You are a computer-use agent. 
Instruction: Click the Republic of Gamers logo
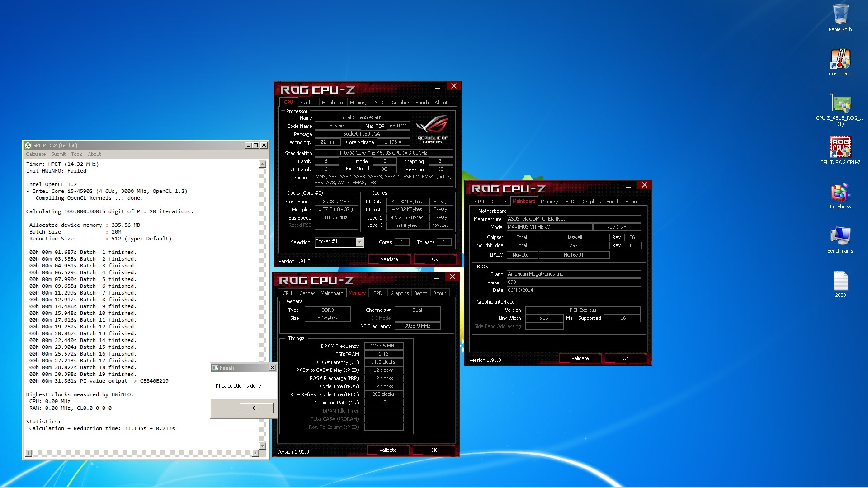point(432,128)
